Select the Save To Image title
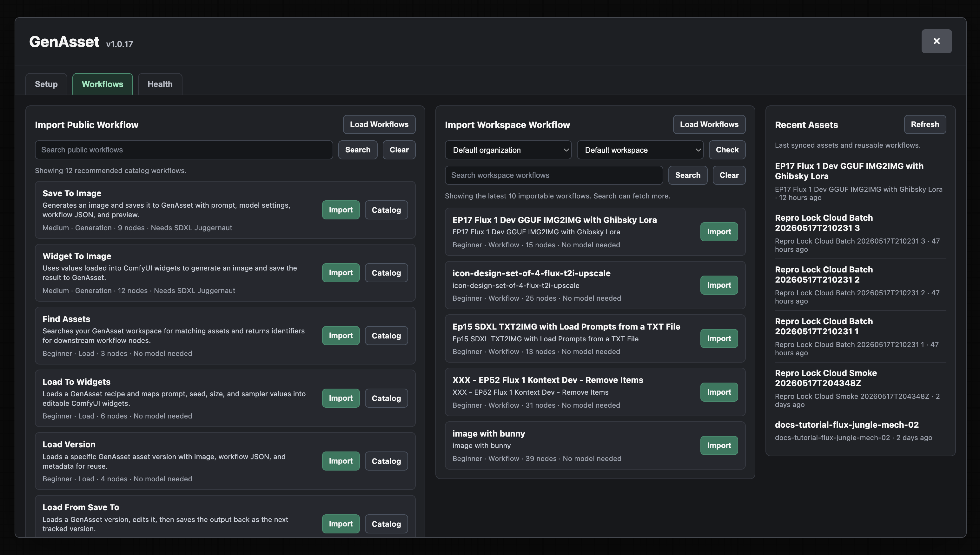 point(72,193)
